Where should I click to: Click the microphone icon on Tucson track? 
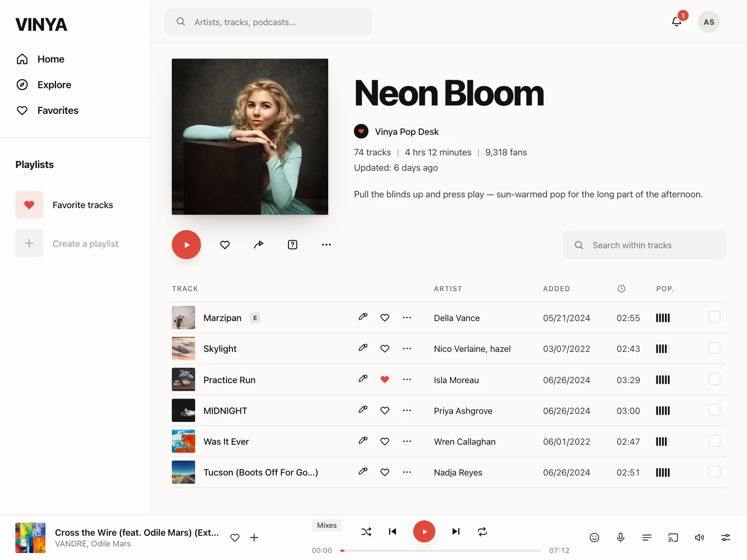point(363,471)
